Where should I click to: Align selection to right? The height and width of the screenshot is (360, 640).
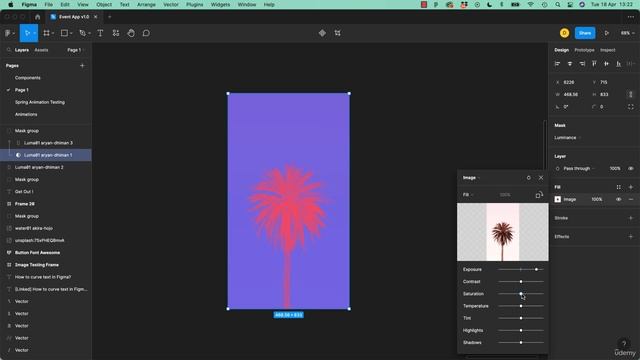(582, 64)
